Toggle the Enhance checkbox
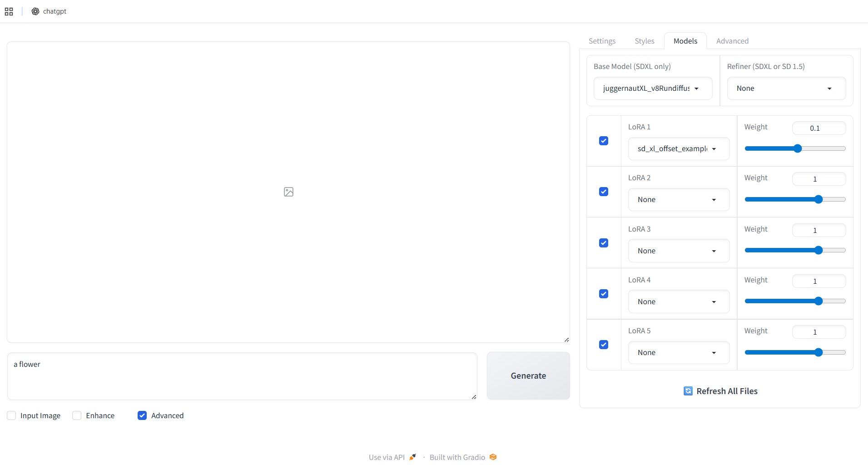 click(x=77, y=415)
